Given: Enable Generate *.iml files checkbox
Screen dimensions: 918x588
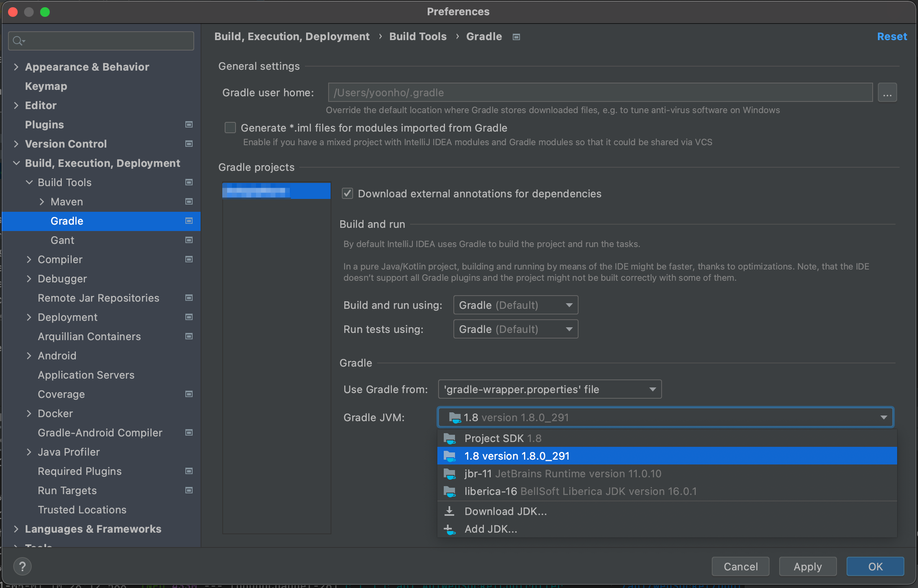Looking at the screenshot, I should [230, 128].
